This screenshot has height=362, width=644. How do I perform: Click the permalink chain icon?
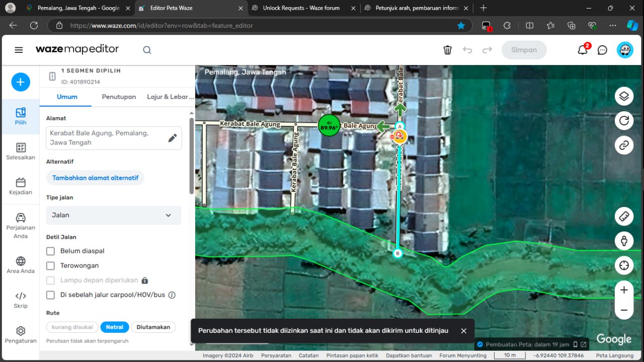tap(624, 146)
